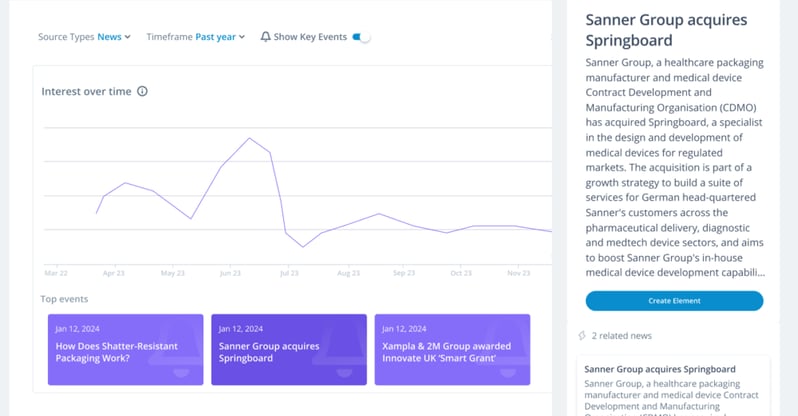Click the Nov 23 label on the chart axis
798x416 pixels.
click(519, 273)
